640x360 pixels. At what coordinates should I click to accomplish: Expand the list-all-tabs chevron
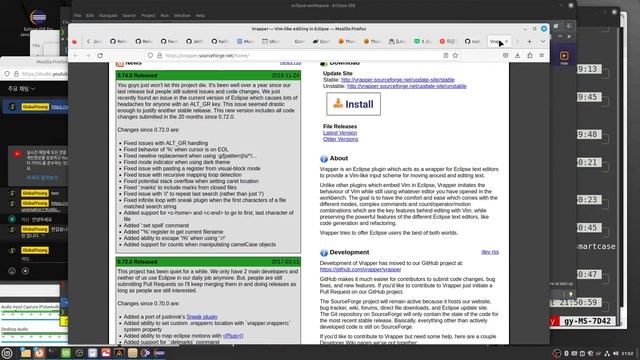click(x=543, y=42)
